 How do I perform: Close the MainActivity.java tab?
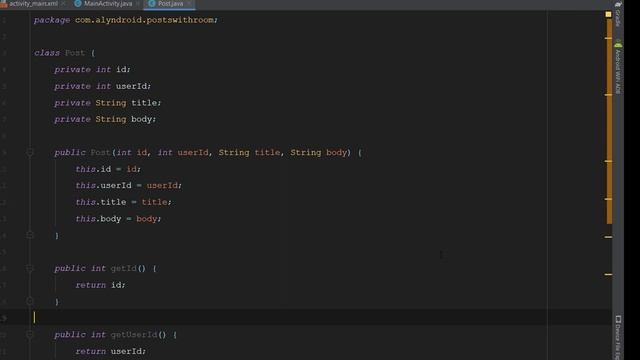pos(138,4)
